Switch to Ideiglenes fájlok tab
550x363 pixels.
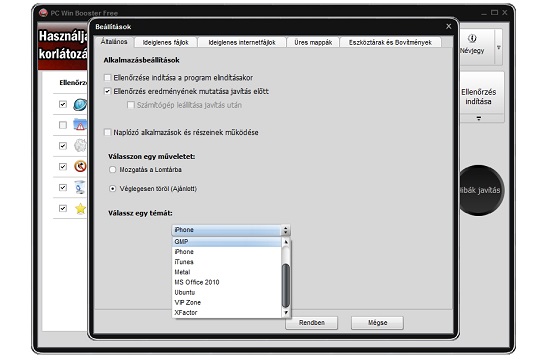click(x=166, y=42)
